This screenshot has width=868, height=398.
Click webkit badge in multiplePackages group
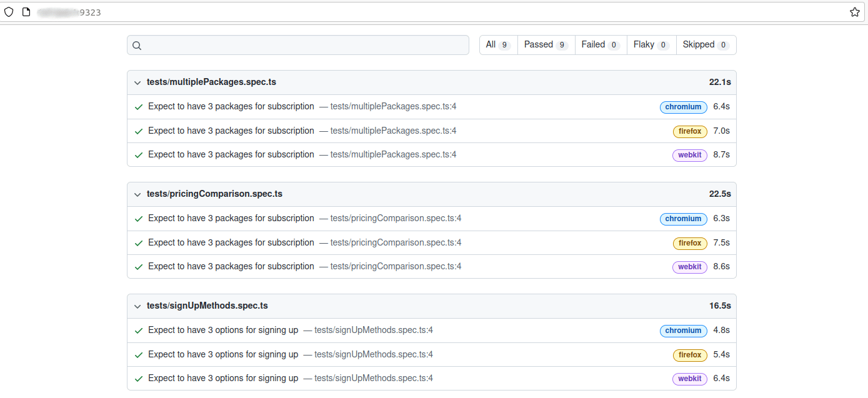pyautogui.click(x=690, y=155)
